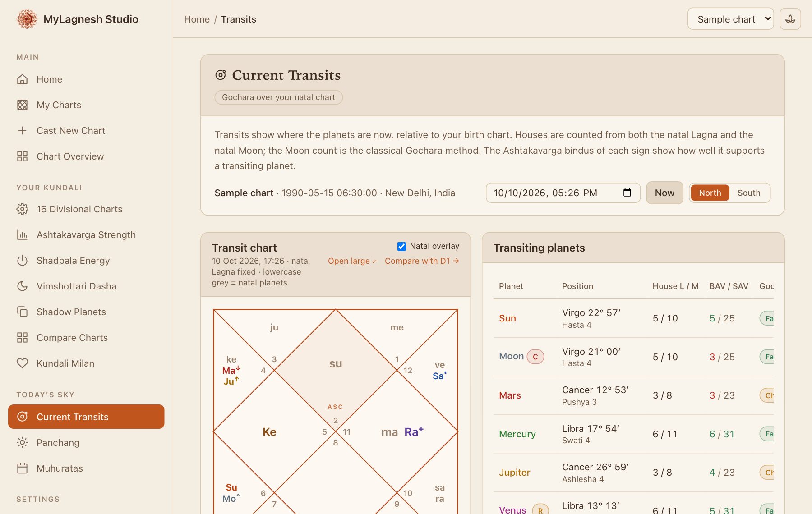
Task: Click the Mercury planet name in table
Action: click(x=517, y=434)
